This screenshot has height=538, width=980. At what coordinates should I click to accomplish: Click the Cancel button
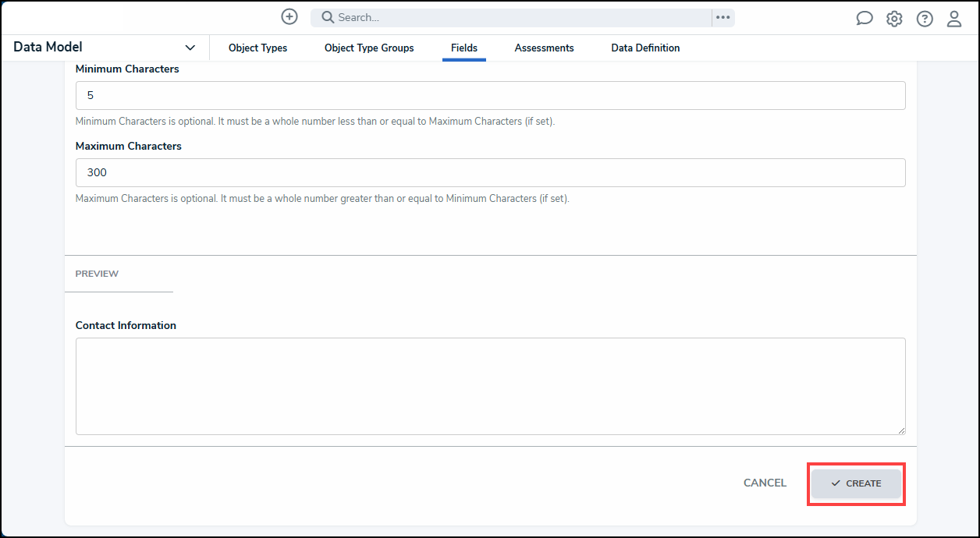click(765, 483)
